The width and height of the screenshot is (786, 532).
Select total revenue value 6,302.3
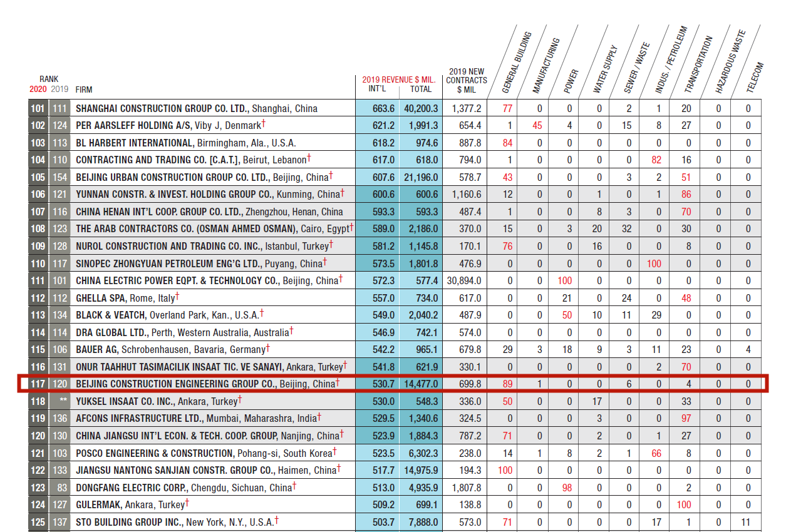pos(423,453)
